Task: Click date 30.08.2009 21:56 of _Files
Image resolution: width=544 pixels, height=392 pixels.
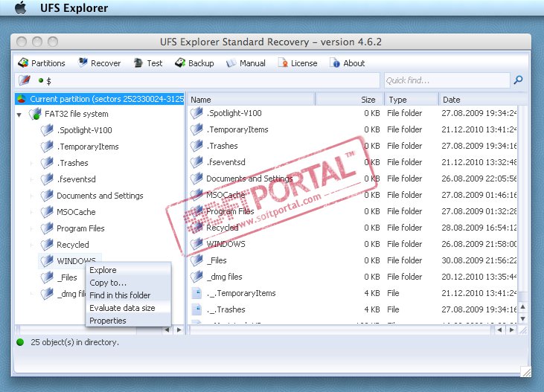Action: [x=479, y=260]
